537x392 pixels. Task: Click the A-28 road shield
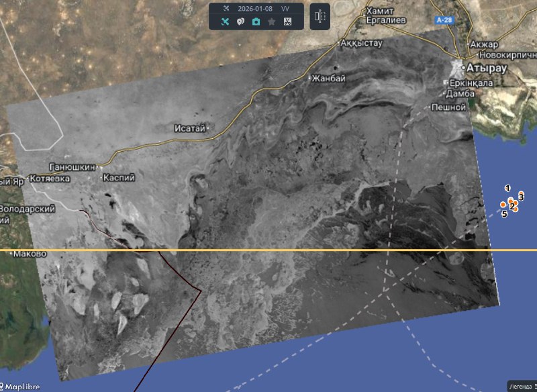tap(444, 21)
